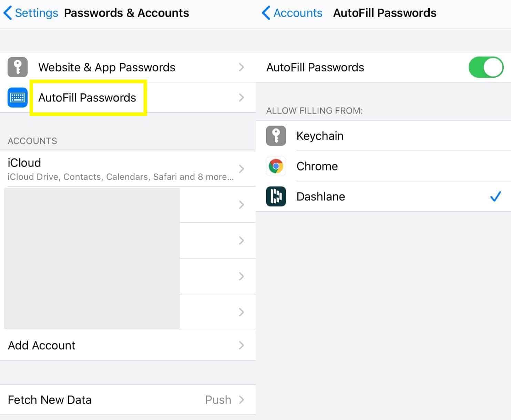Expand iCloud account details chevron
The width and height of the screenshot is (511, 420).
[242, 169]
